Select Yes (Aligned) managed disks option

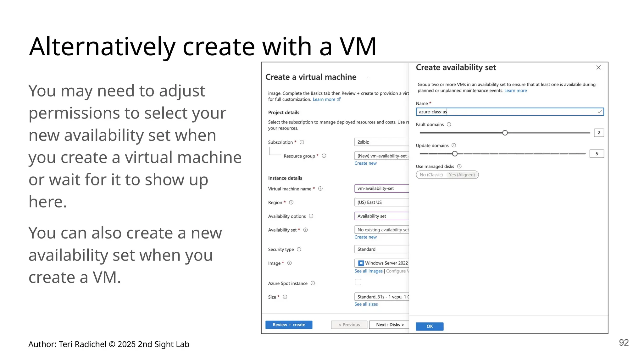[462, 175]
